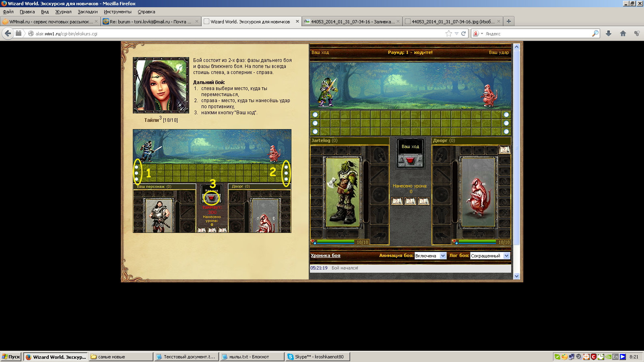Click the browser back arrow

[x=8, y=33]
